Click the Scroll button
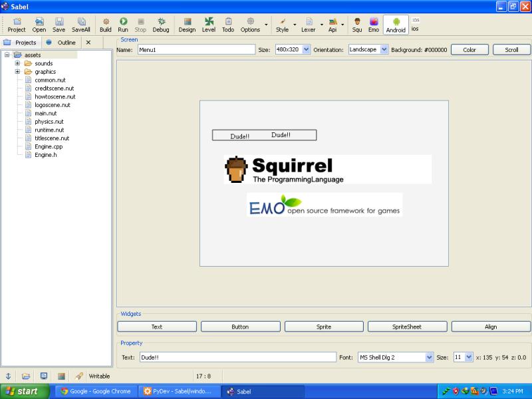 click(511, 49)
